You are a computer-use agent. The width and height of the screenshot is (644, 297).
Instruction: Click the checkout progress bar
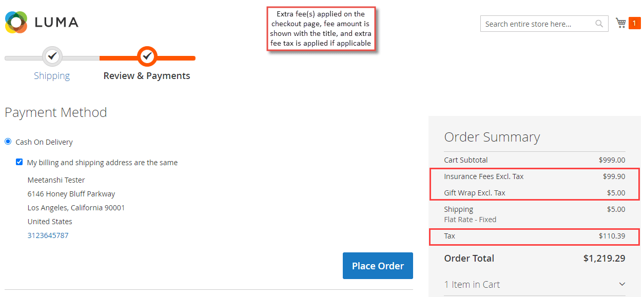tap(100, 58)
